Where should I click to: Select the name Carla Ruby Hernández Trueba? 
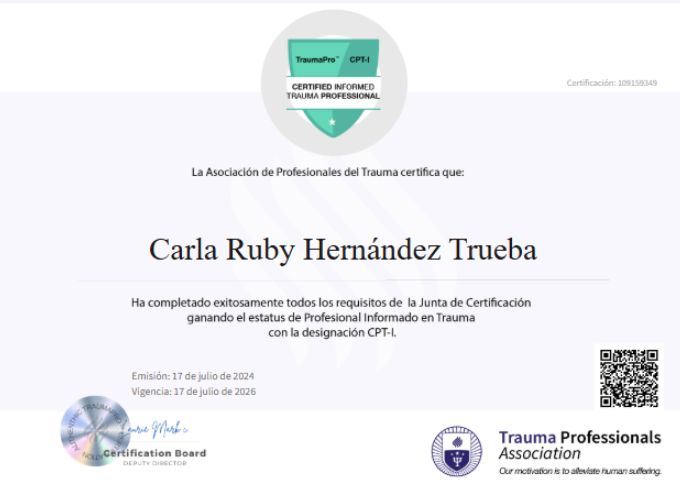343,250
